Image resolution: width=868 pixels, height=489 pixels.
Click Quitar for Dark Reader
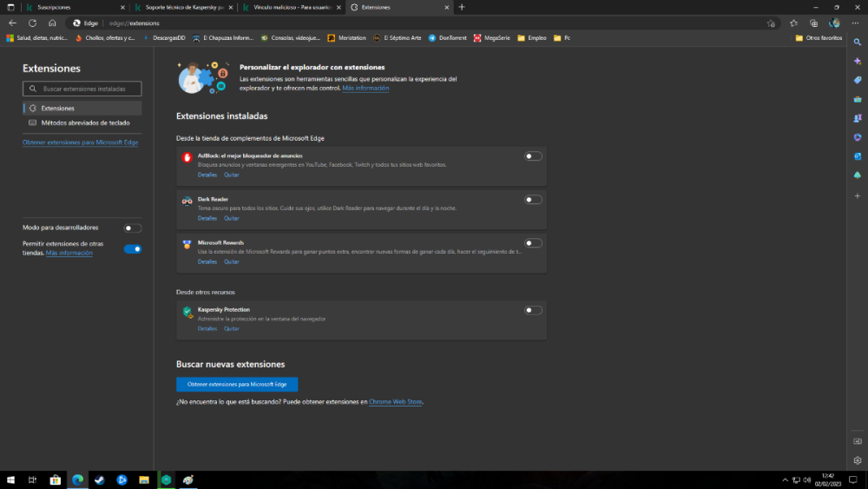[x=232, y=218]
